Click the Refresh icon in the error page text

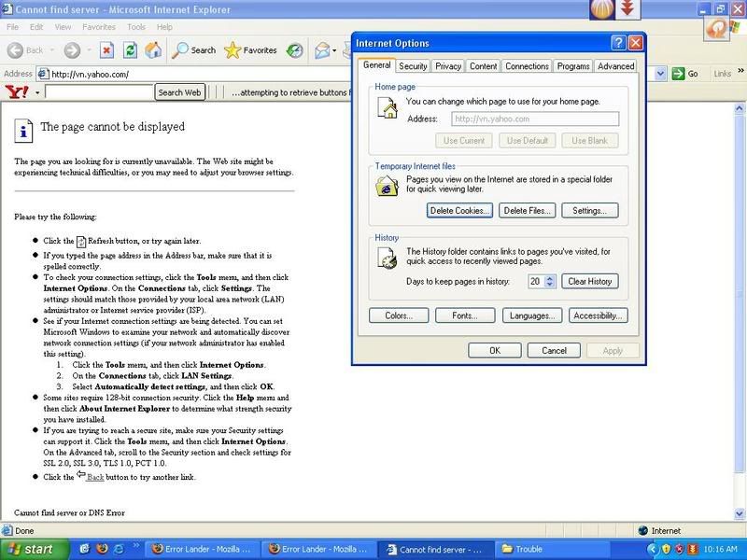click(x=81, y=242)
